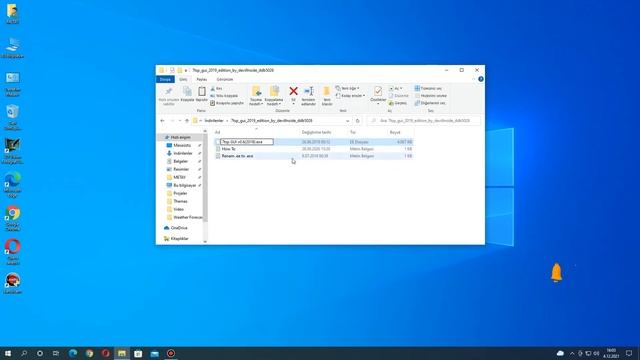Click the Kopyala copy icon in ribbon

tap(187, 91)
